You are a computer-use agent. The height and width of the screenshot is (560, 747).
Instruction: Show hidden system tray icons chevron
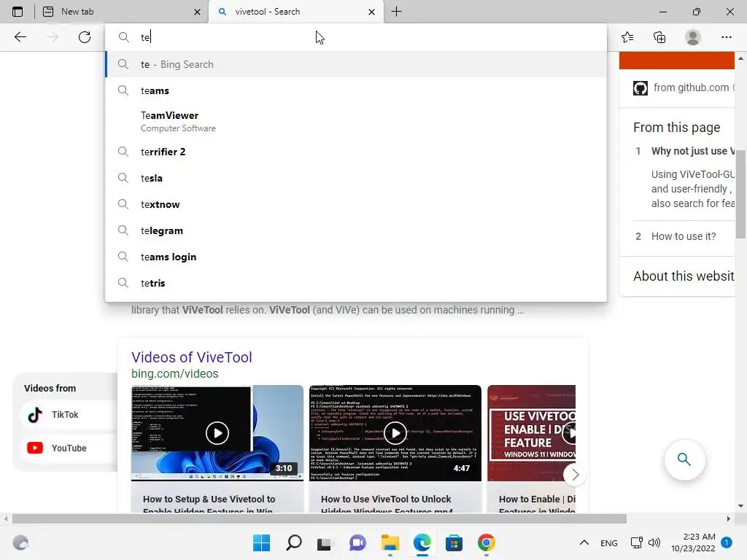coord(584,542)
